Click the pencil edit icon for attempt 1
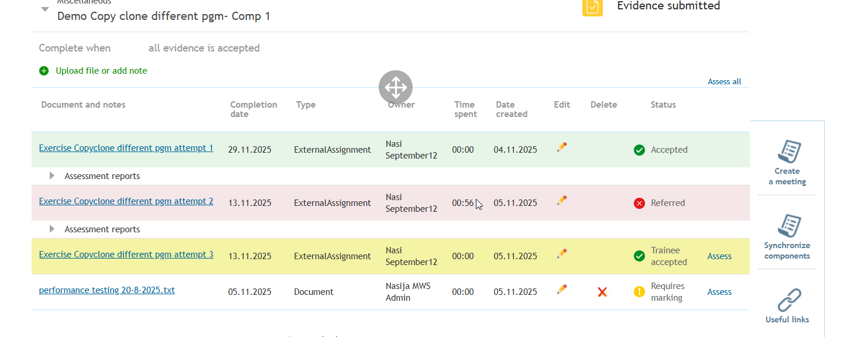Screen dimensions: 868x337 [562, 147]
